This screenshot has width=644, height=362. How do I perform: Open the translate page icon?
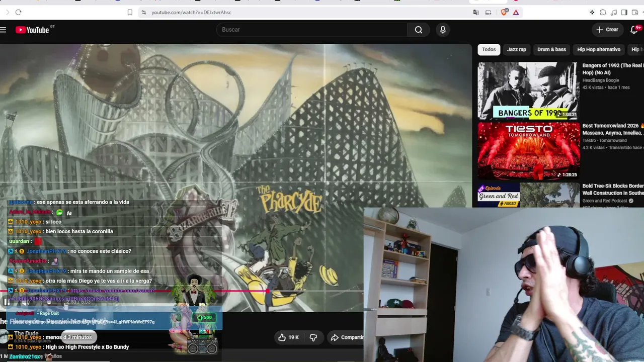point(476,12)
